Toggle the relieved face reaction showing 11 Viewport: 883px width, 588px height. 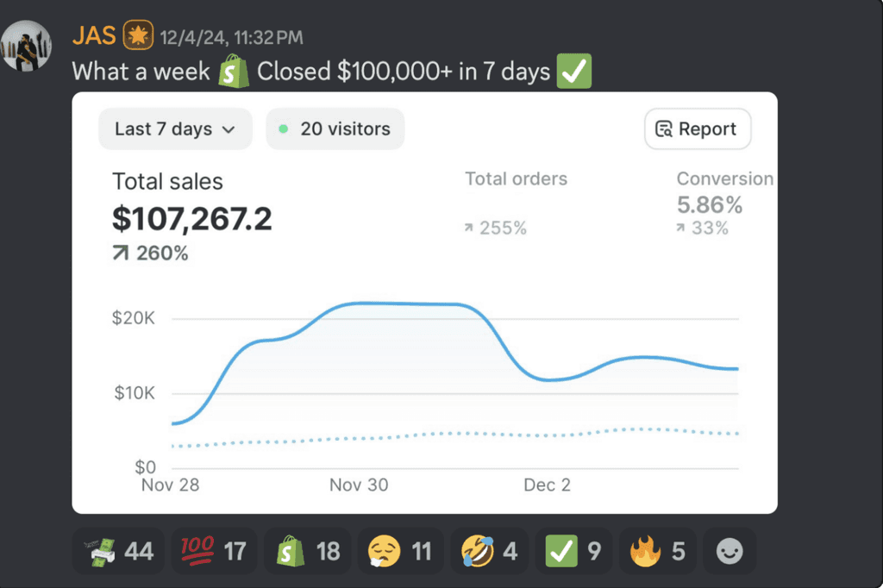[x=400, y=552]
